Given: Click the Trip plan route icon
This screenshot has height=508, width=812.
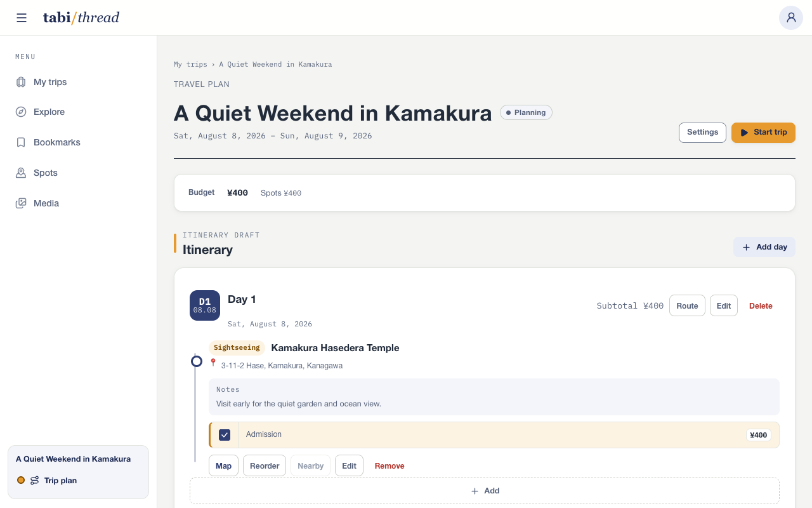Looking at the screenshot, I should click(x=35, y=481).
